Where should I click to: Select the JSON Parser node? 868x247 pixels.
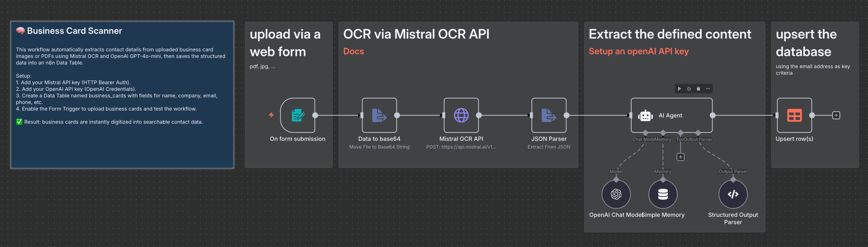[549, 115]
